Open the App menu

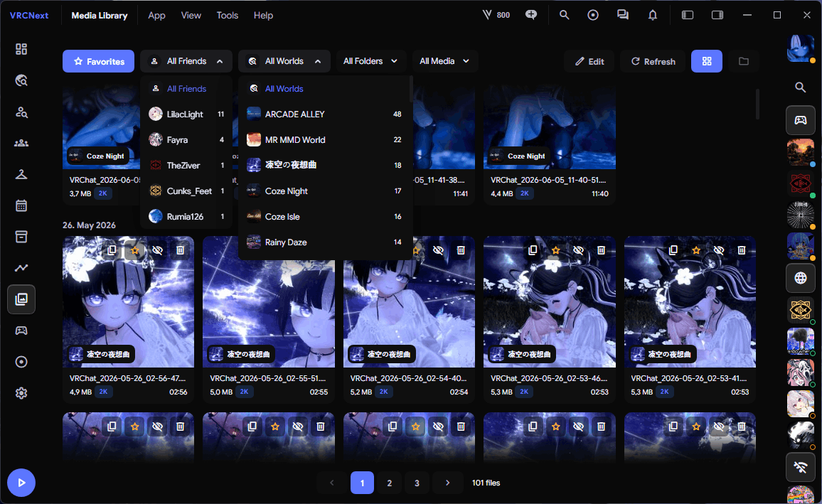pos(156,15)
